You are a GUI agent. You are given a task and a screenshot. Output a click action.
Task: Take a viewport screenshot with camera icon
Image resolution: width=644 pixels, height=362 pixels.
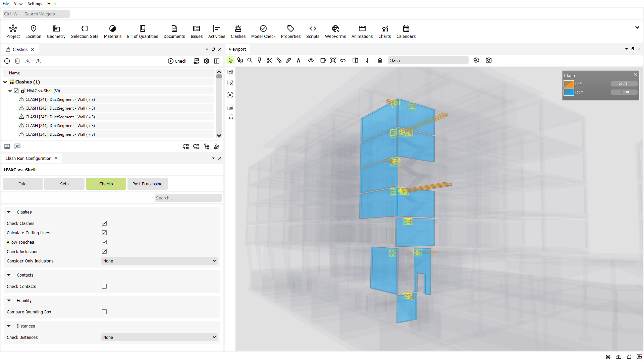click(x=489, y=60)
